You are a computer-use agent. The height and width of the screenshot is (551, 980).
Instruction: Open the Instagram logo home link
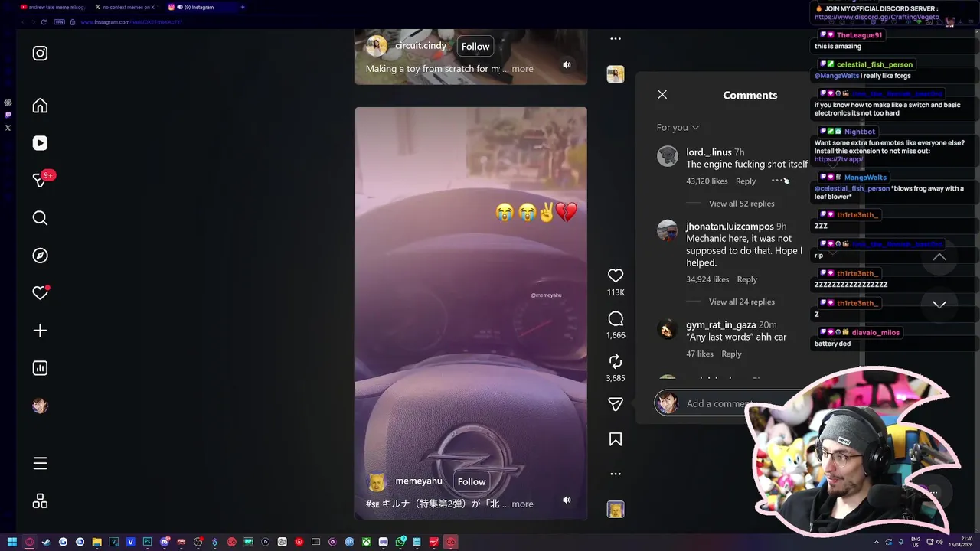pos(40,54)
